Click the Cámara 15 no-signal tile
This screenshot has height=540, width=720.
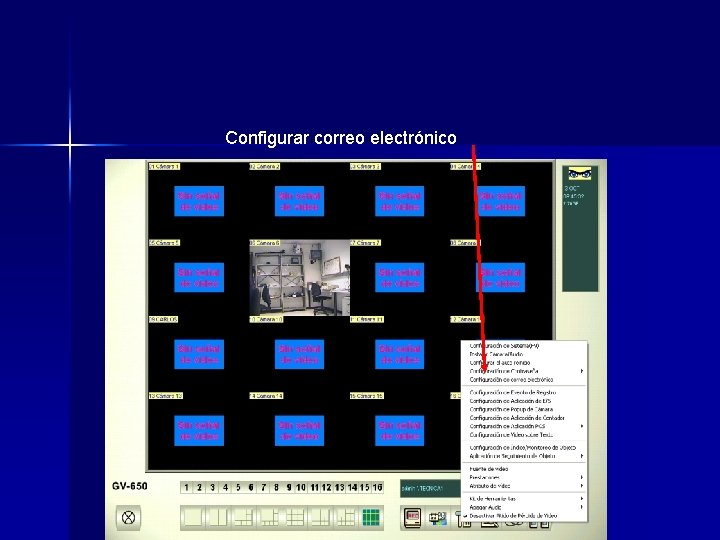[400, 431]
